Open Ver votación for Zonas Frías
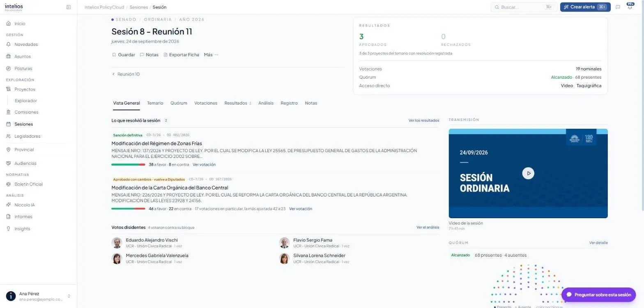Image resolution: width=644 pixels, height=308 pixels. pos(204,164)
